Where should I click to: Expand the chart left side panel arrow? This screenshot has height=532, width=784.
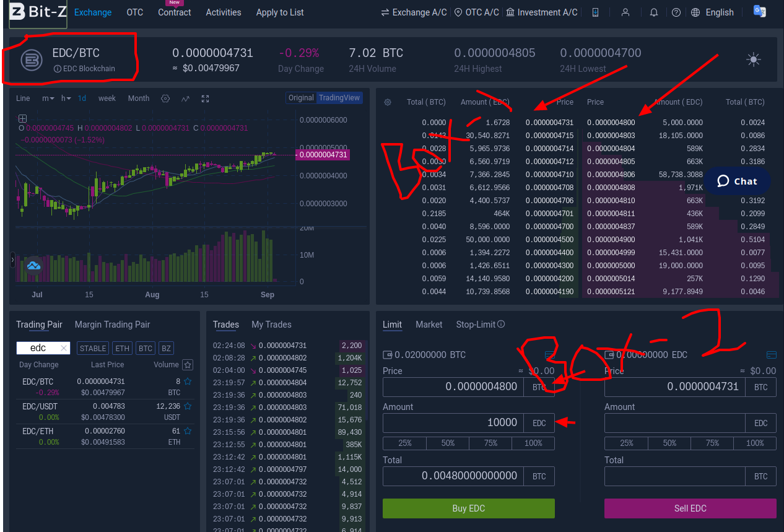pyautogui.click(x=12, y=260)
